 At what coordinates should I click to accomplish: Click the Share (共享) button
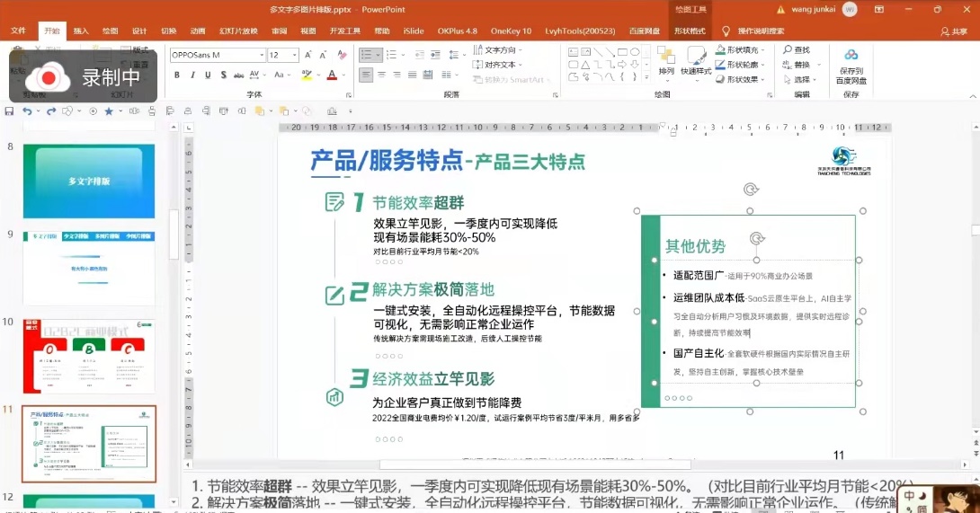click(x=954, y=31)
